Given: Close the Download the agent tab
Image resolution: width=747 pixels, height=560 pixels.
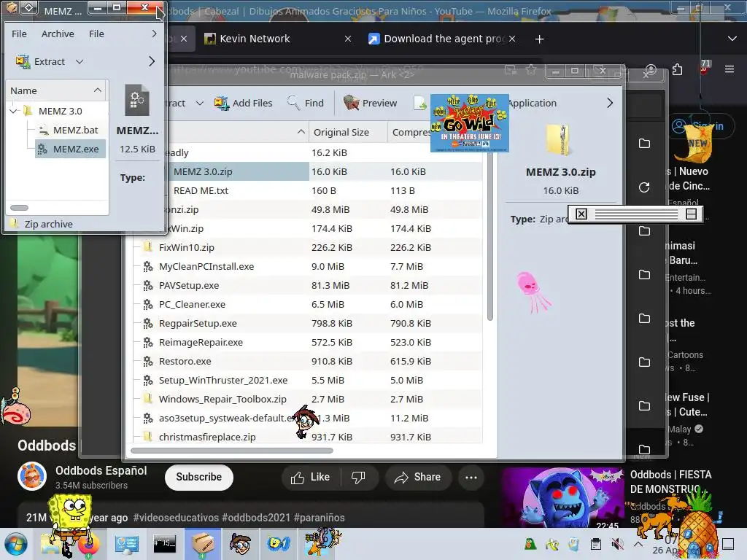Looking at the screenshot, I should pos(511,39).
